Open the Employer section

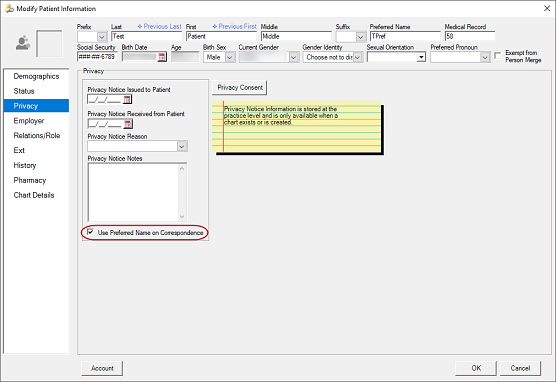point(37,121)
